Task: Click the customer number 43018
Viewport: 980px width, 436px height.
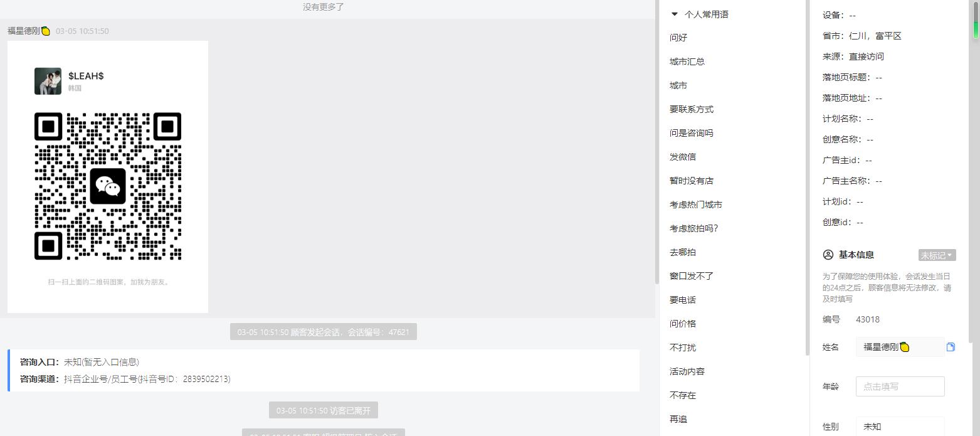Action: coord(868,319)
